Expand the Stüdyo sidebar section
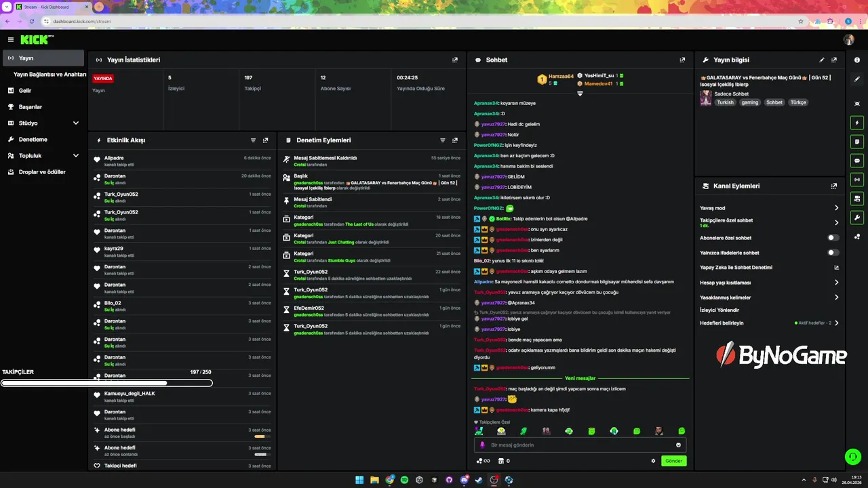This screenshot has width=868, height=488. click(x=76, y=123)
